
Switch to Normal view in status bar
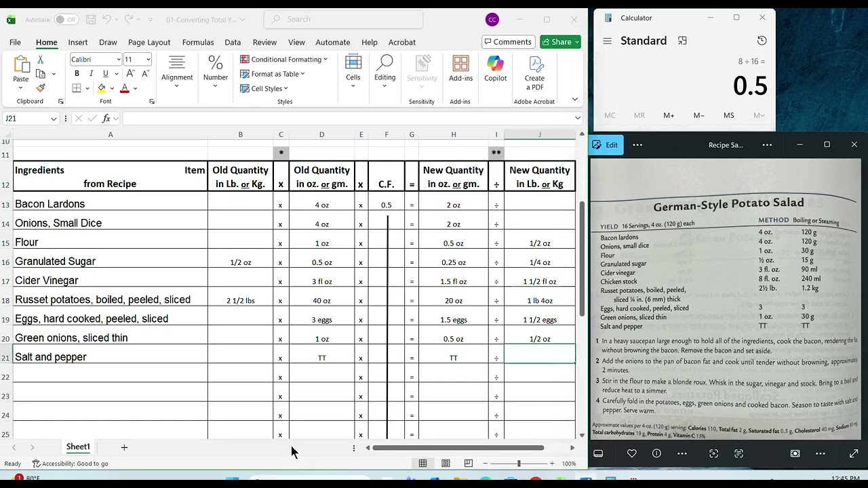pos(422,464)
